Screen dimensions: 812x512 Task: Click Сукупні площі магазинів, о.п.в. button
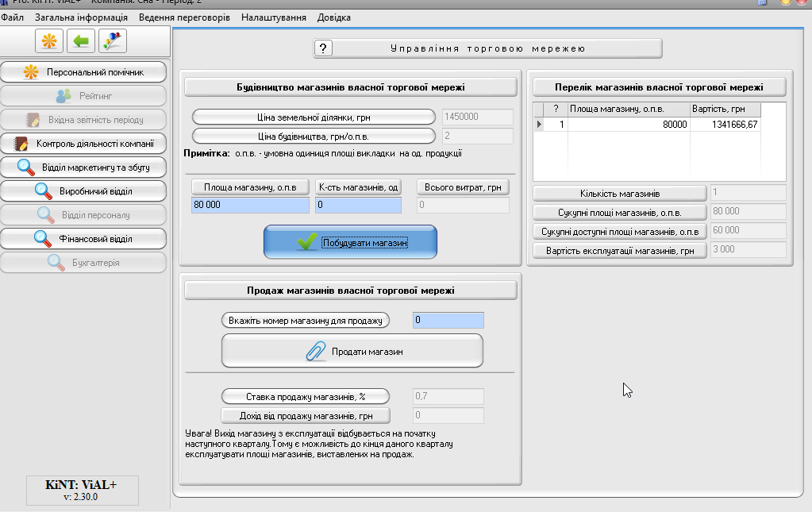tap(620, 212)
